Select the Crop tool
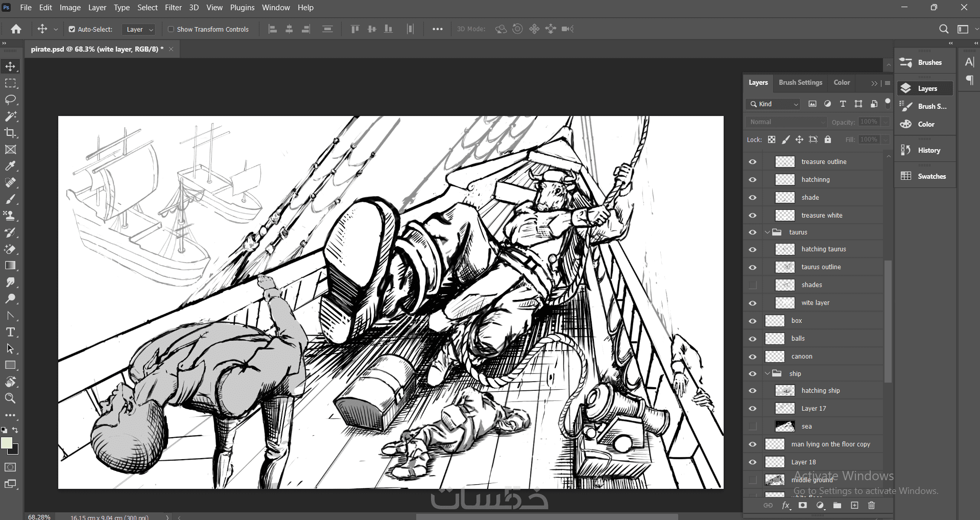 10,133
